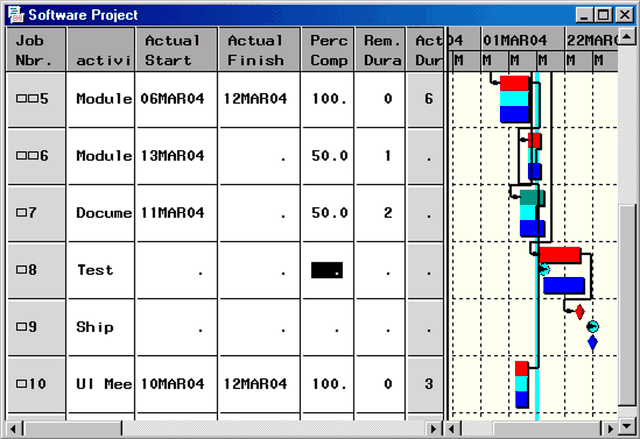This screenshot has height=439, width=640.
Task: Click the 13MAR04 Actual Start cell
Action: tap(176, 156)
